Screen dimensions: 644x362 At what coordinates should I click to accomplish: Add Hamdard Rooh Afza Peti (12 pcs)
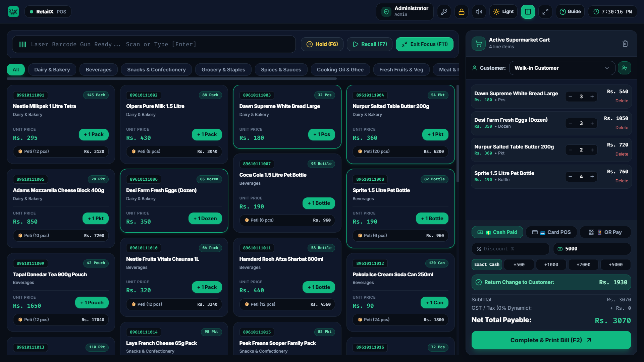point(287,304)
